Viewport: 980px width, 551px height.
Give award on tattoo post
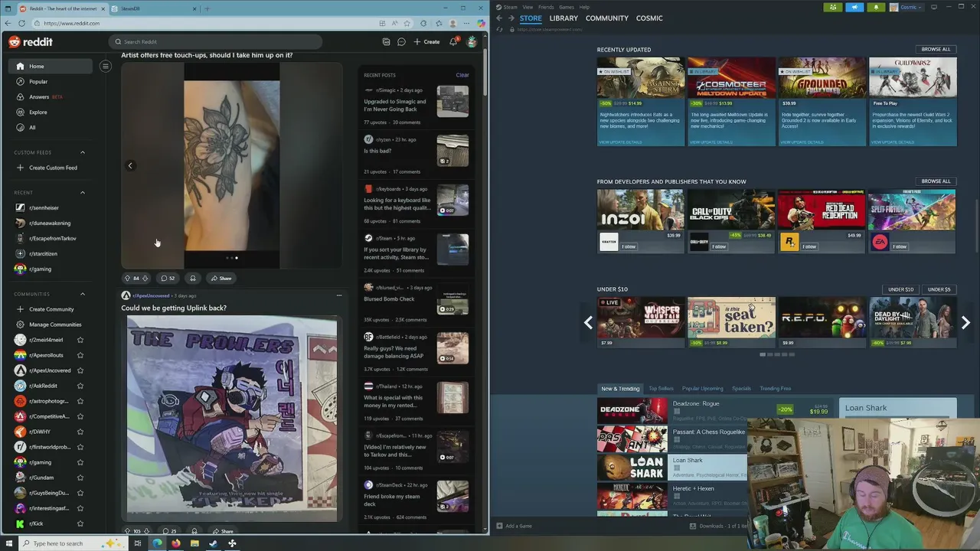click(x=193, y=279)
